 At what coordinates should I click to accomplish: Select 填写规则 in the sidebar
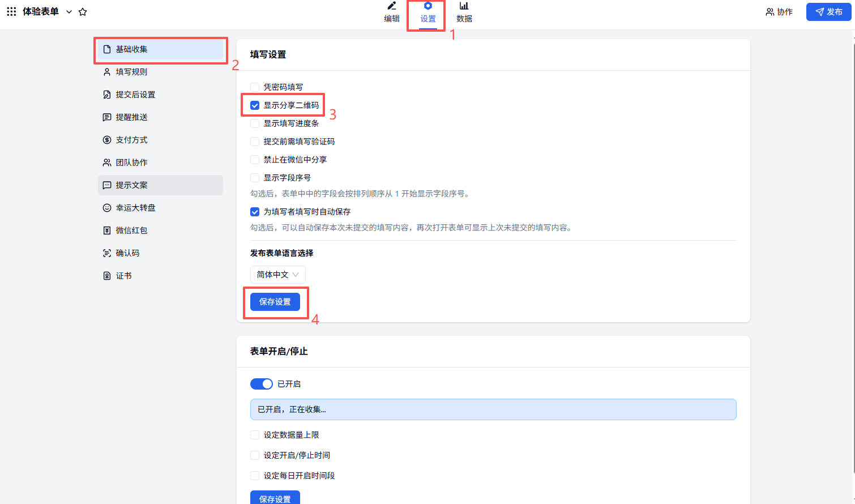131,72
